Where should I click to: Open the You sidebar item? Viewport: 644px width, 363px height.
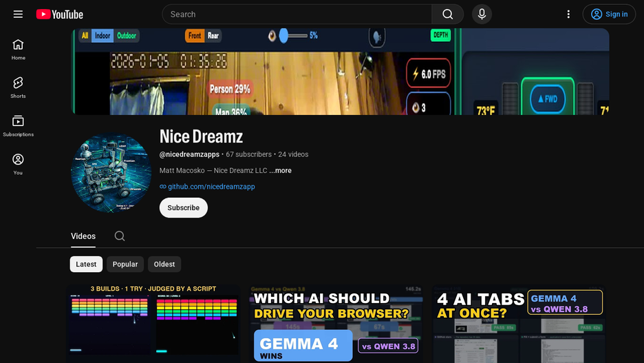tap(18, 164)
